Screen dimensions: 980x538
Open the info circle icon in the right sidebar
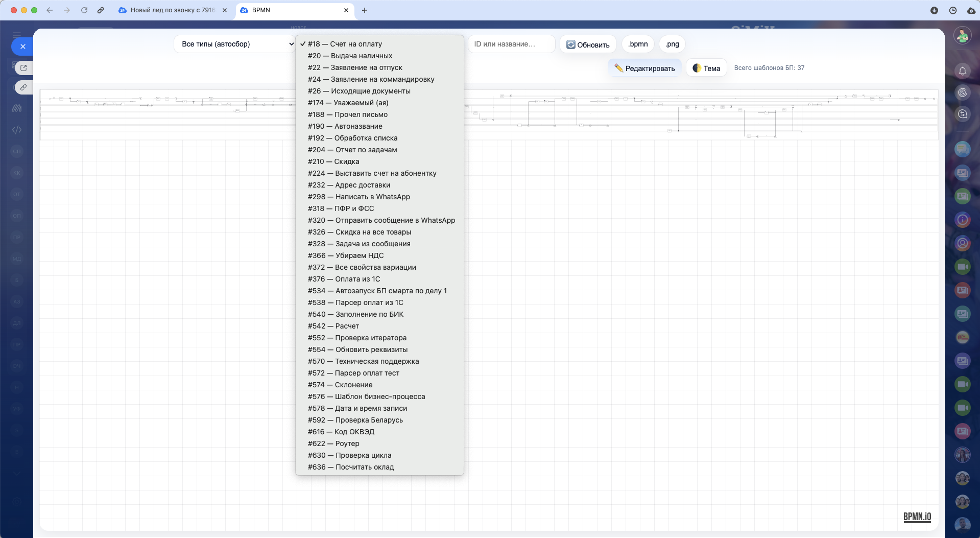963,220
